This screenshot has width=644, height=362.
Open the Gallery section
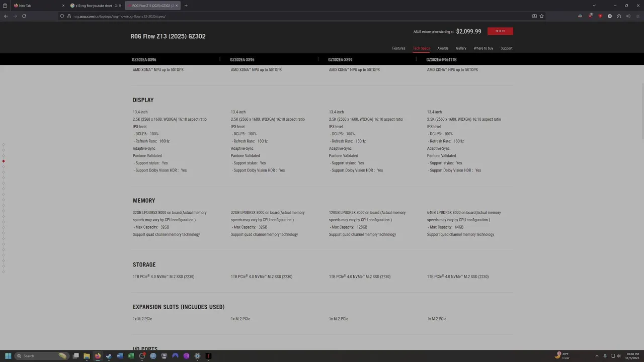tap(461, 48)
